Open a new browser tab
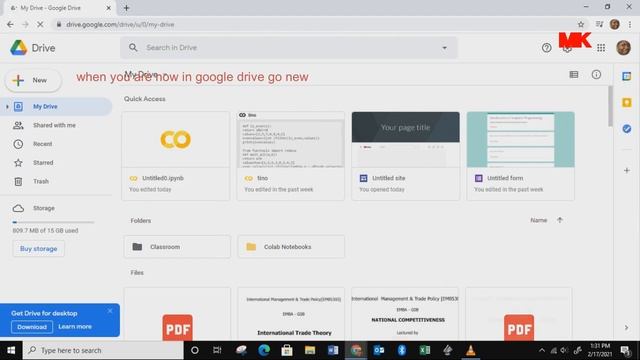 [126, 8]
